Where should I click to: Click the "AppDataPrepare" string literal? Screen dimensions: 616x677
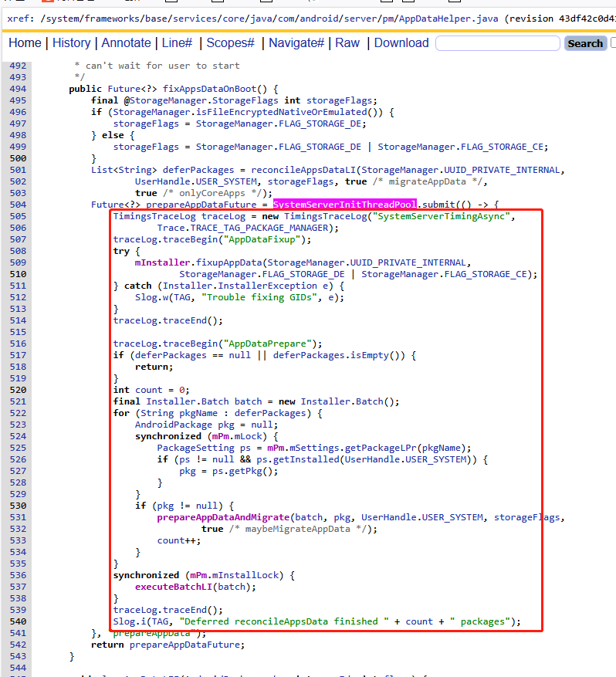click(268, 344)
